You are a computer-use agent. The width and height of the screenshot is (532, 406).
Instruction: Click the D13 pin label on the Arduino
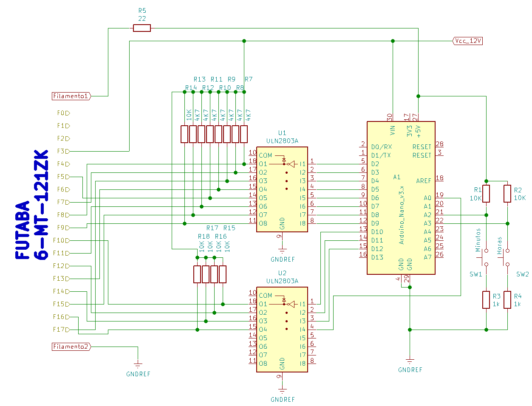[377, 257]
